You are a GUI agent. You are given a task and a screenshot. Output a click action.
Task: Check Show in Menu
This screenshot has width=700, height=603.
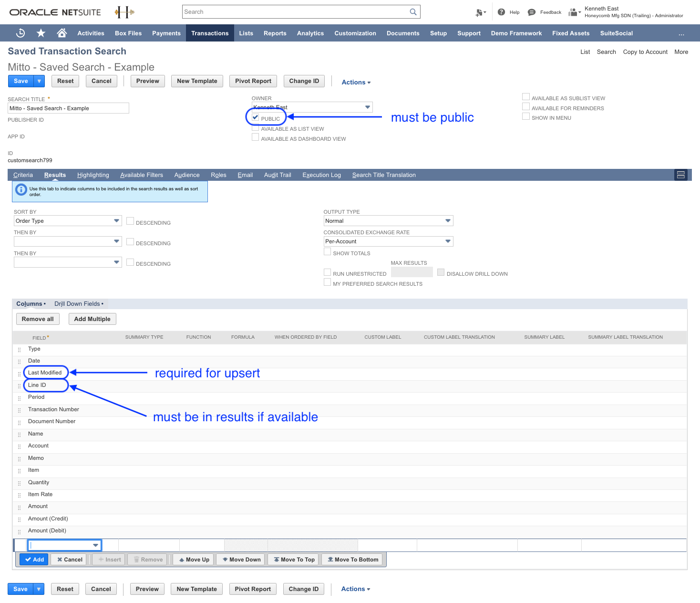tap(526, 116)
